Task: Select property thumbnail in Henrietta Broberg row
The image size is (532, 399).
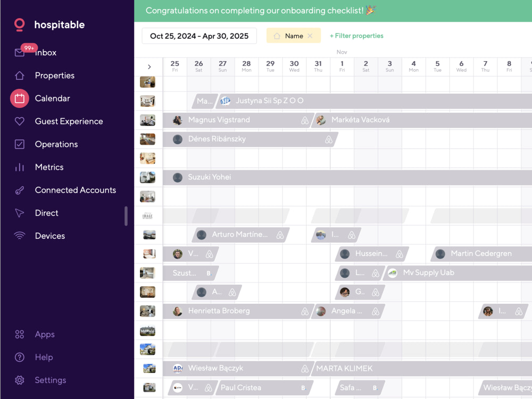Action: 147,311
